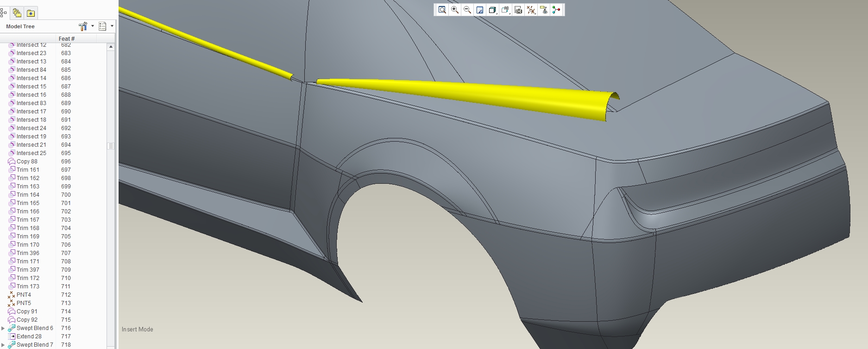Switch to the Folder Browser tab
Screen dimensions: 868x349
click(17, 13)
